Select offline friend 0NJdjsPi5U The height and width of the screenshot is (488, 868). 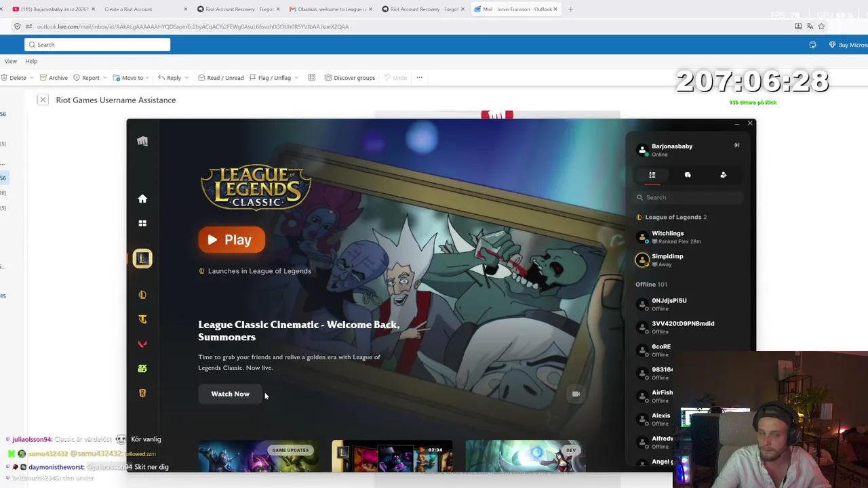688,304
